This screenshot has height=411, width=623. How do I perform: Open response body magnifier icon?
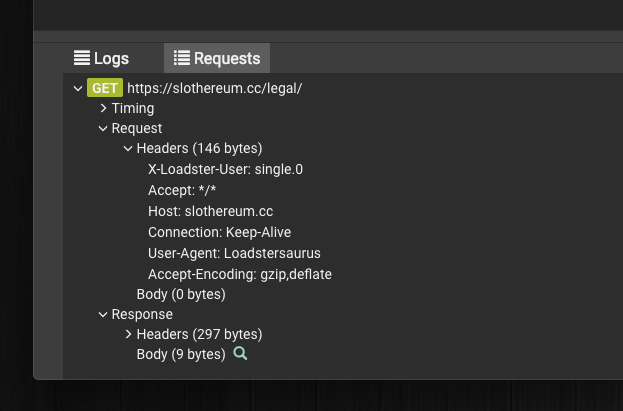click(240, 353)
